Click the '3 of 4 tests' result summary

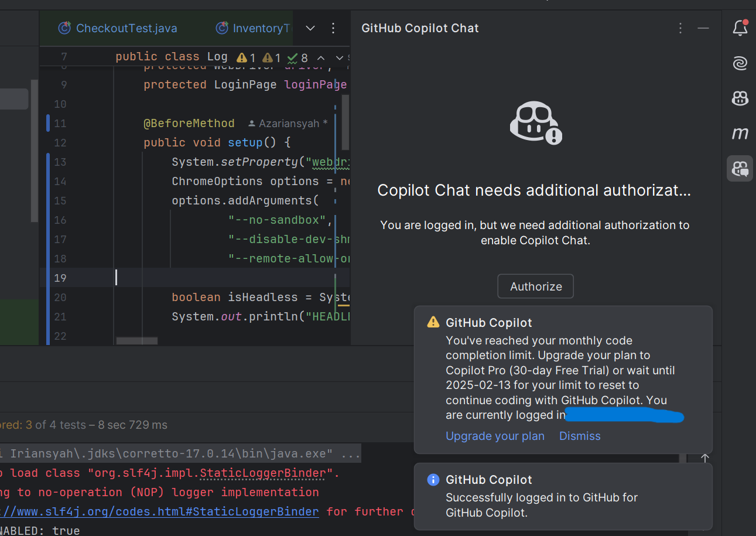pos(56,425)
